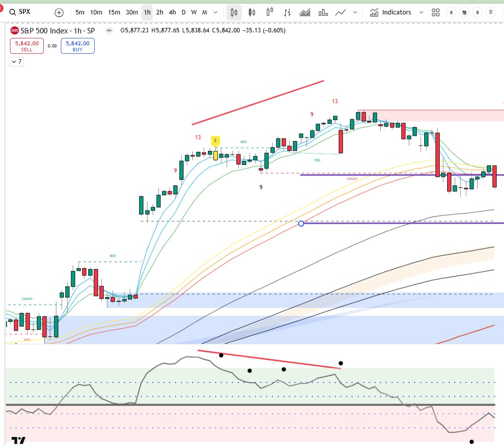Open the indicator templates grid icon
Screen dimensions: 504x445
[436, 12]
